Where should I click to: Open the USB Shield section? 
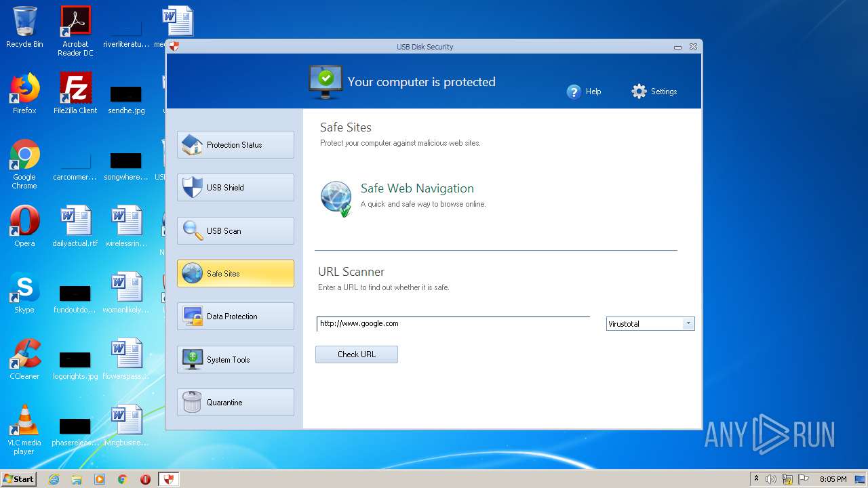(235, 187)
